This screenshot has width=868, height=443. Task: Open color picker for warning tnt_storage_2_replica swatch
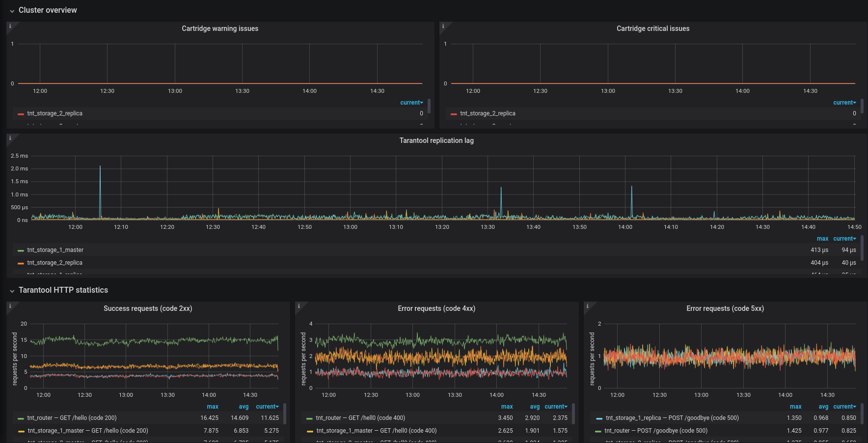point(21,114)
